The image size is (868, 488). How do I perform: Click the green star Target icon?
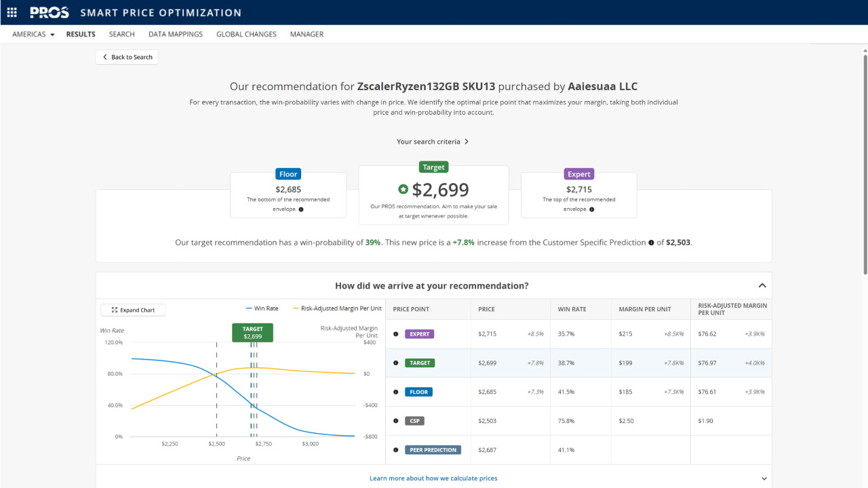pyautogui.click(x=403, y=190)
